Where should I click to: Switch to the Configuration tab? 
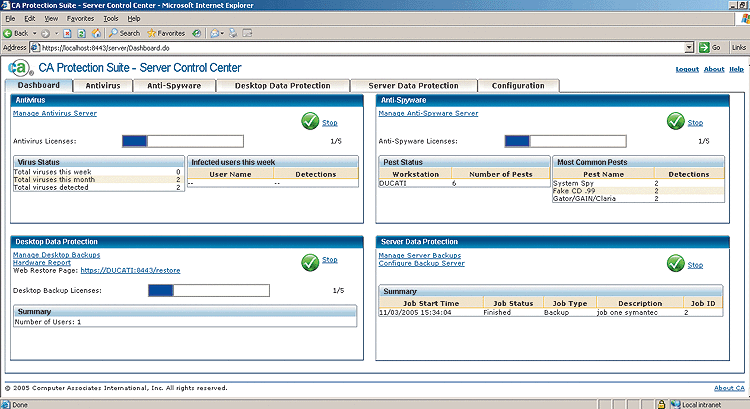(x=518, y=86)
